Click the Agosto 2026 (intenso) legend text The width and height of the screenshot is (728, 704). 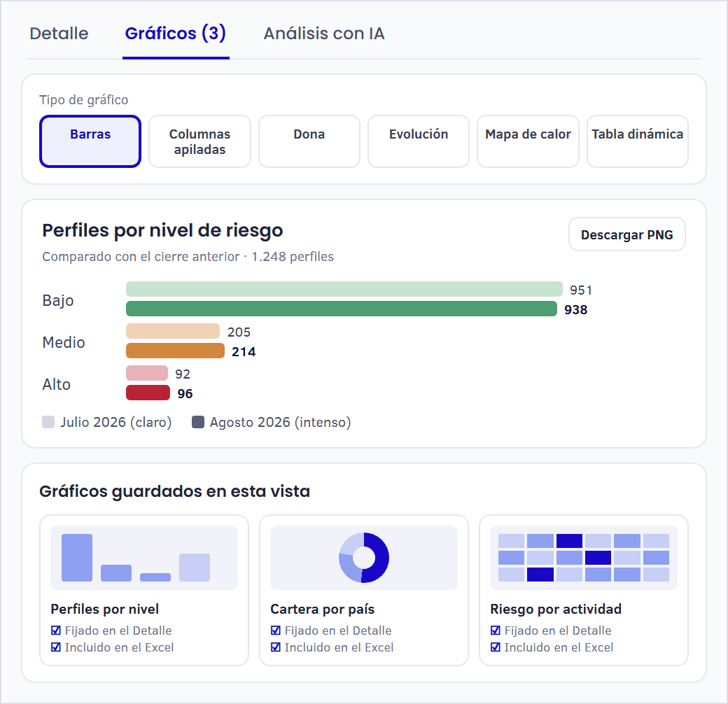coord(281,422)
